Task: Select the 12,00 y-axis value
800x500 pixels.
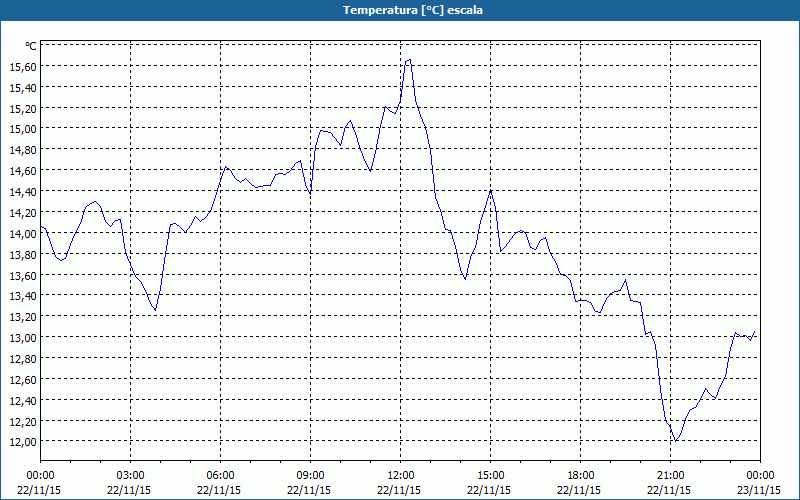Action: (23, 442)
